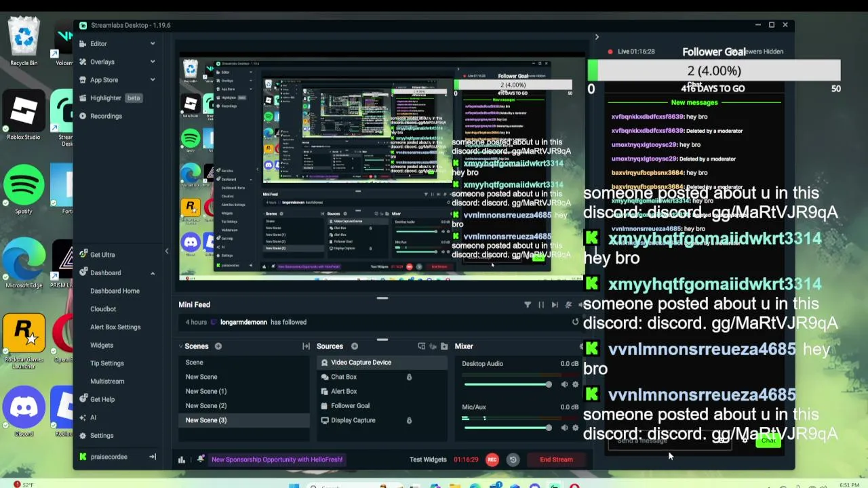Add a new source with plus icon
The image size is (868, 488).
[x=354, y=346]
